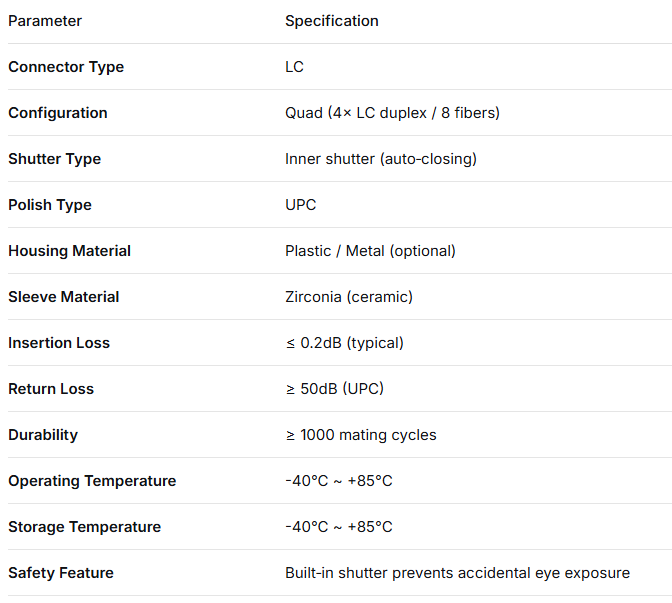Image resolution: width=672 pixels, height=603 pixels.
Task: Click the 0.2dB insertion loss value
Action: pos(344,343)
